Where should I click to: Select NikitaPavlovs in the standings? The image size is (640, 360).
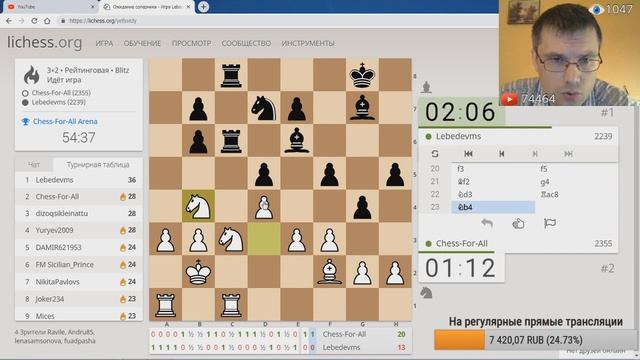point(79,282)
